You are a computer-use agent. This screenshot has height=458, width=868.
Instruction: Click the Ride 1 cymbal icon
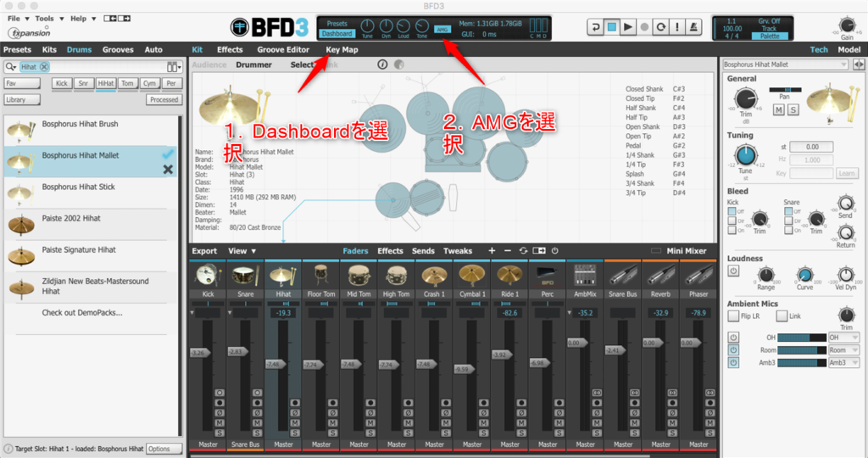(x=510, y=275)
